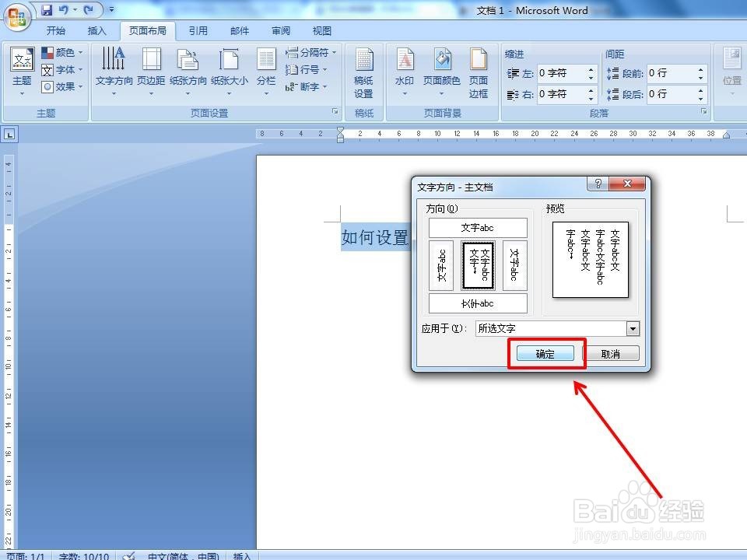Open Paragraph dialog launcher
Screen dimensions: 747x560
[704, 111]
